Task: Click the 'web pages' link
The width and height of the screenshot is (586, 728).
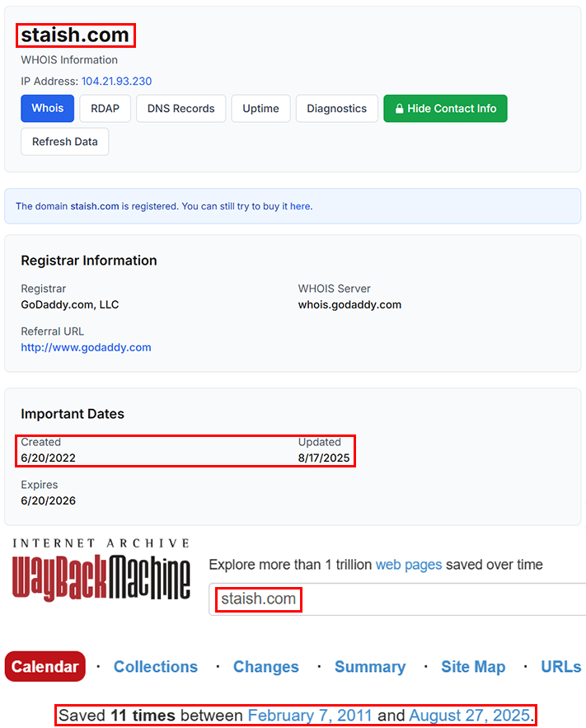Action: pyautogui.click(x=409, y=565)
